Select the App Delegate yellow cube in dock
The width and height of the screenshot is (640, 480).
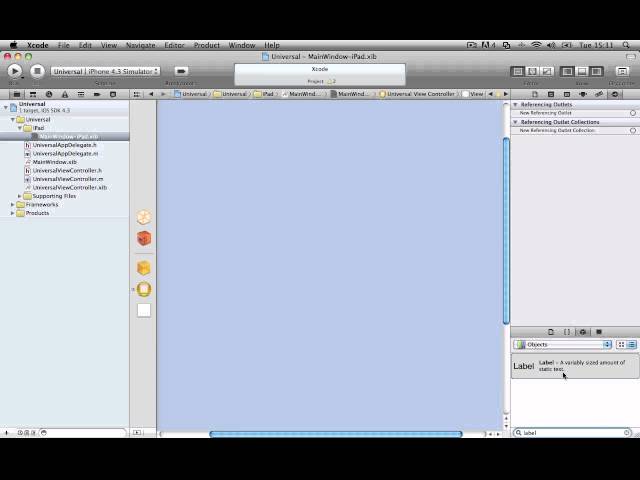144,268
